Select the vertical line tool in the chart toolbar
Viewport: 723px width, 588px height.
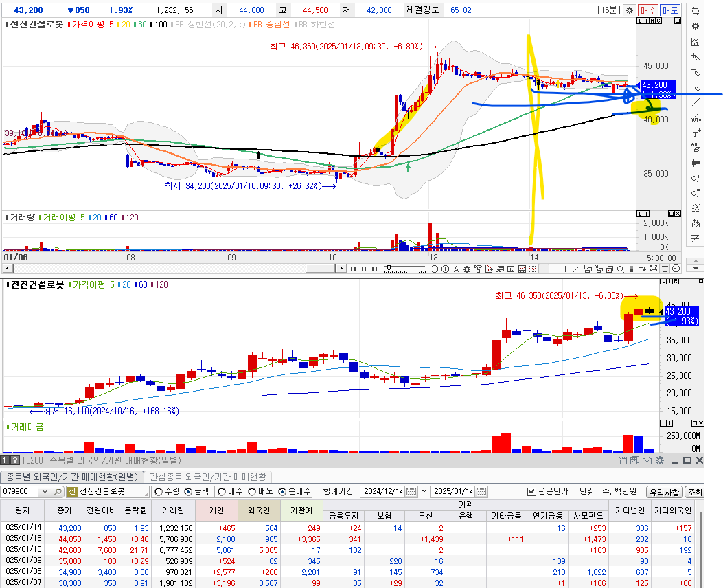pos(566,269)
